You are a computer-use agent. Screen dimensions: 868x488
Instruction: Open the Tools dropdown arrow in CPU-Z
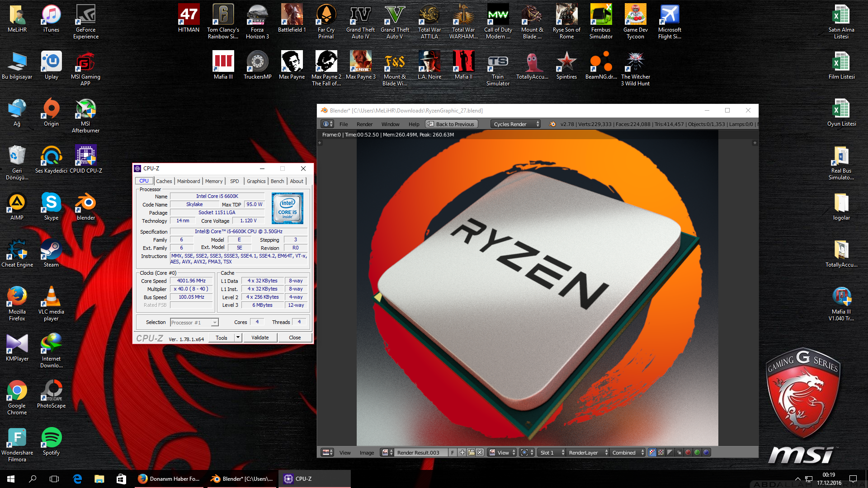click(238, 337)
